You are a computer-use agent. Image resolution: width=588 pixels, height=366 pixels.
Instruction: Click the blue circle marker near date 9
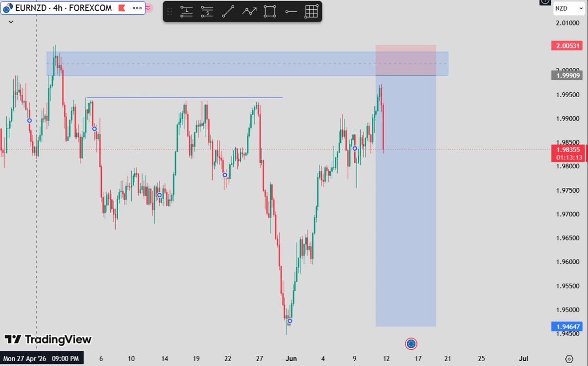tap(355, 148)
